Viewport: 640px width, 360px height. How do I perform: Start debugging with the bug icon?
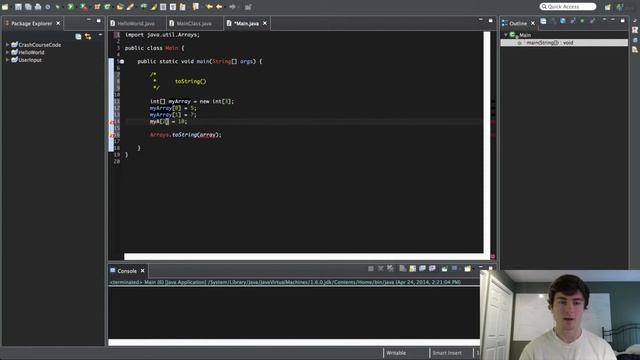(57, 7)
